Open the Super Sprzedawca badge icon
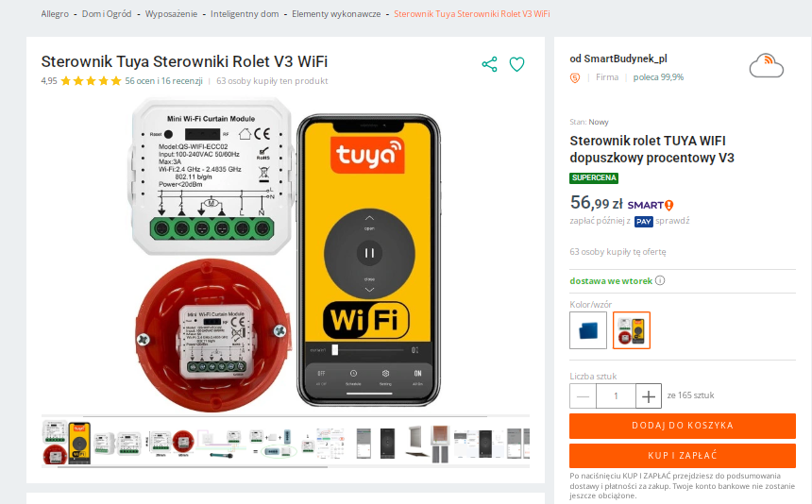 pos(575,77)
